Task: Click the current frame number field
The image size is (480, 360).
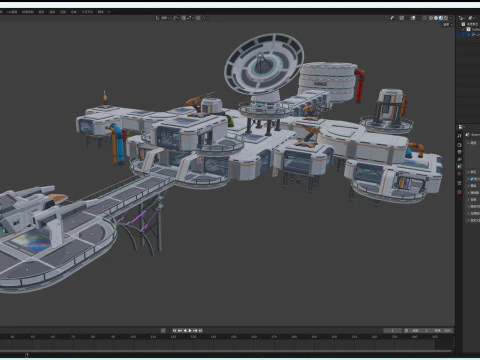Action: pos(393,330)
